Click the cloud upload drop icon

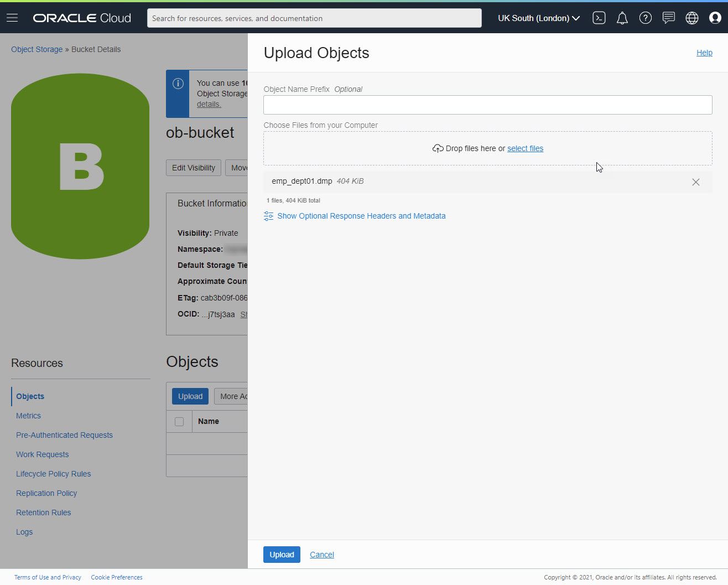click(438, 148)
